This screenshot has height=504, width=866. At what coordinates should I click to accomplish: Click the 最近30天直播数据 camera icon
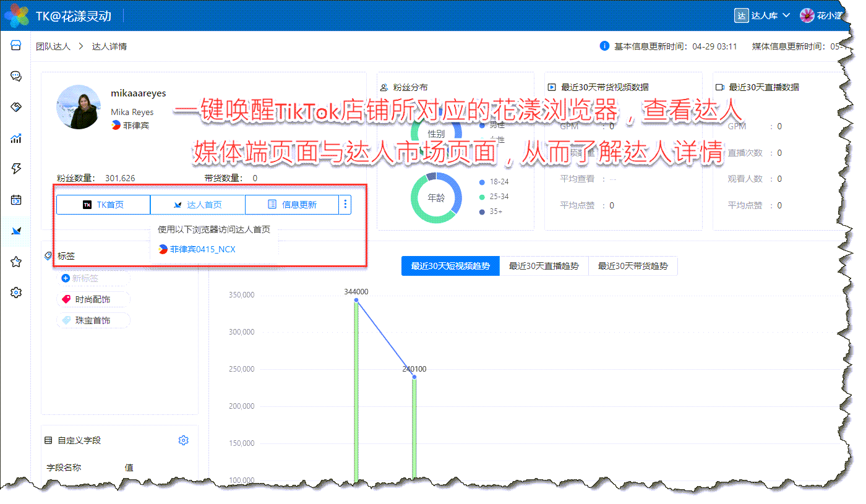click(x=720, y=87)
